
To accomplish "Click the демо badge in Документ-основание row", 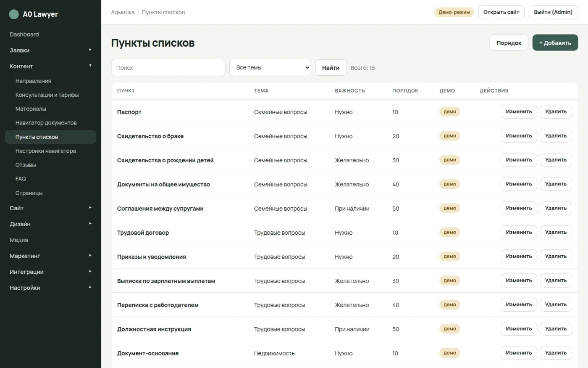I will point(450,353).
